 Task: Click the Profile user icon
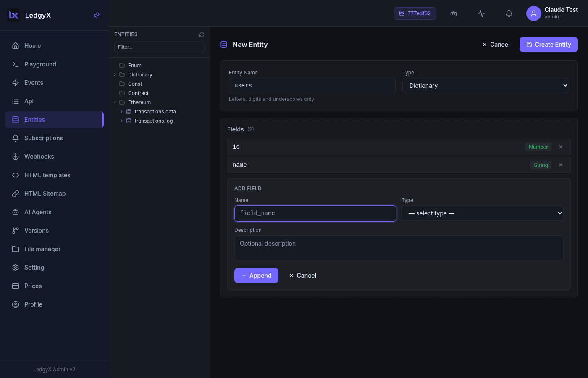[16, 304]
